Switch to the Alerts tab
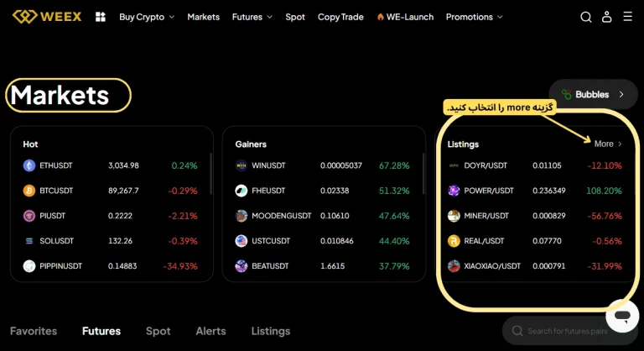 coord(210,331)
